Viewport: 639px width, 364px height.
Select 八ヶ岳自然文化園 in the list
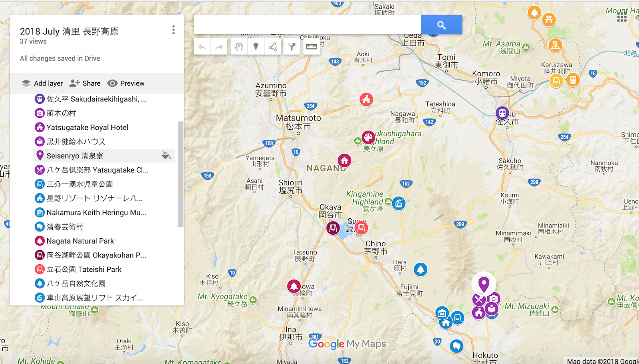(104, 283)
